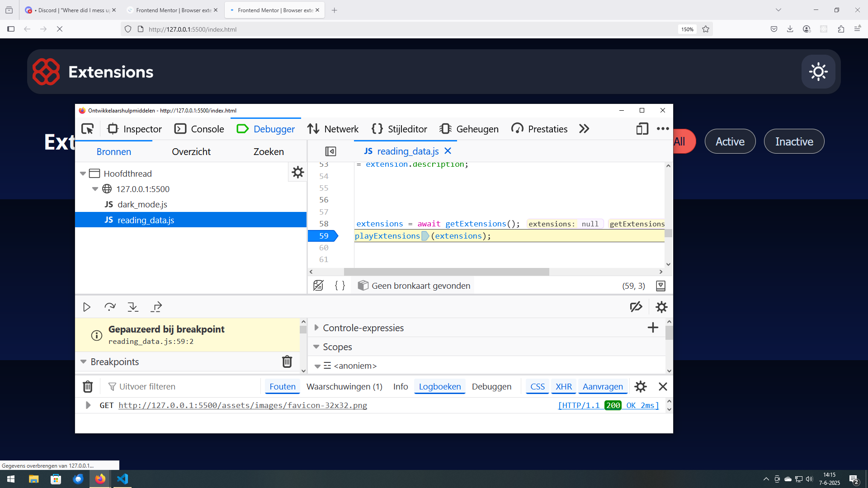Click the Step In debugger icon
The width and height of the screenshot is (868, 488).
pyautogui.click(x=133, y=307)
